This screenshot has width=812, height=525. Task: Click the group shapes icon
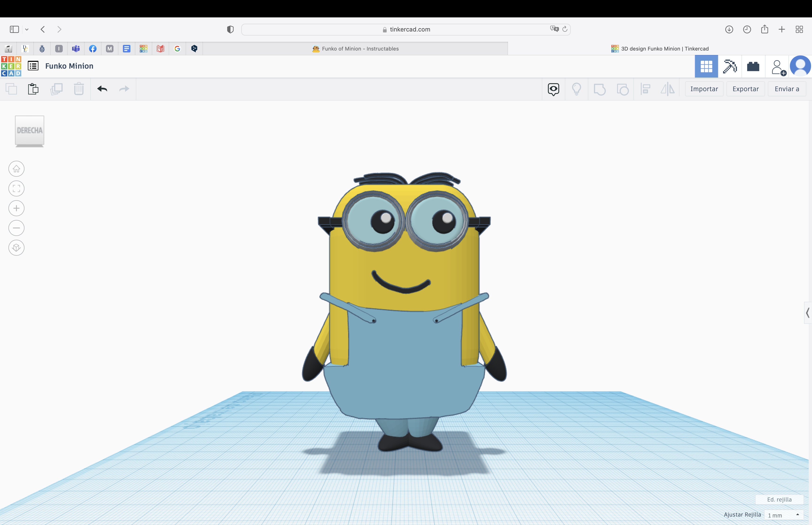[x=599, y=89]
